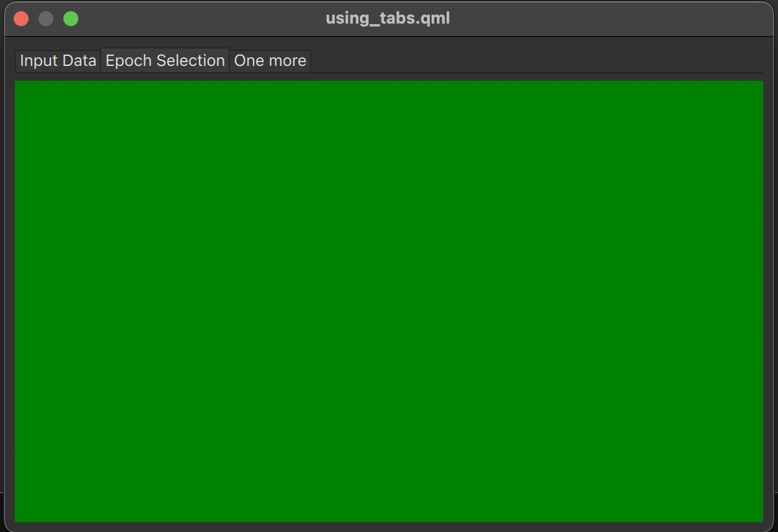Pick the middle tab of the three

click(165, 61)
